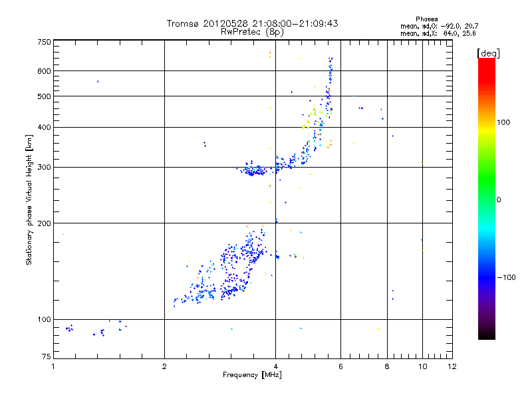
Task: Click the colorbar tick label '100'
Action: (503, 122)
